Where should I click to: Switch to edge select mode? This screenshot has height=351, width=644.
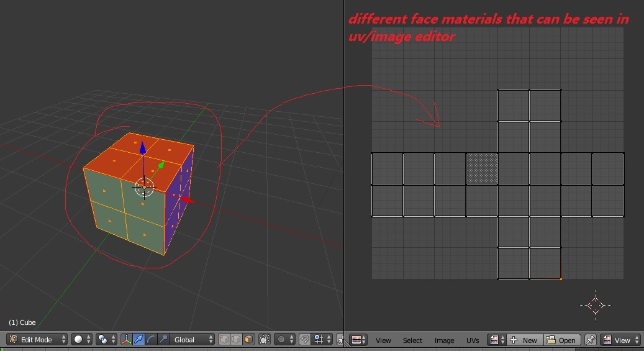coord(236,340)
